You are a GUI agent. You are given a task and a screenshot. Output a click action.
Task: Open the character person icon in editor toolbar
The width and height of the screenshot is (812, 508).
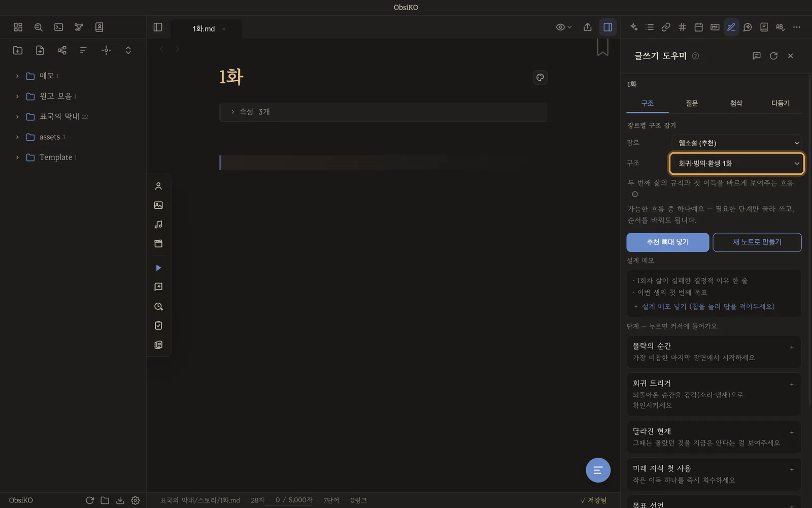[158, 186]
